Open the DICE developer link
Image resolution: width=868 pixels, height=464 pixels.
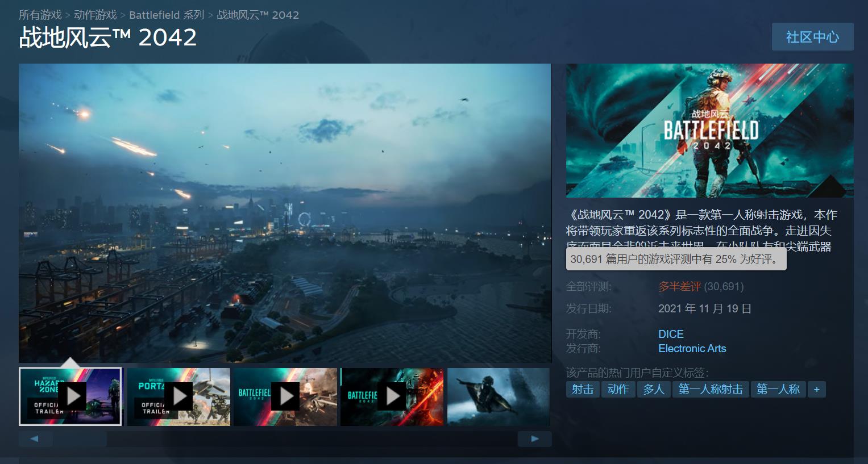(x=671, y=334)
